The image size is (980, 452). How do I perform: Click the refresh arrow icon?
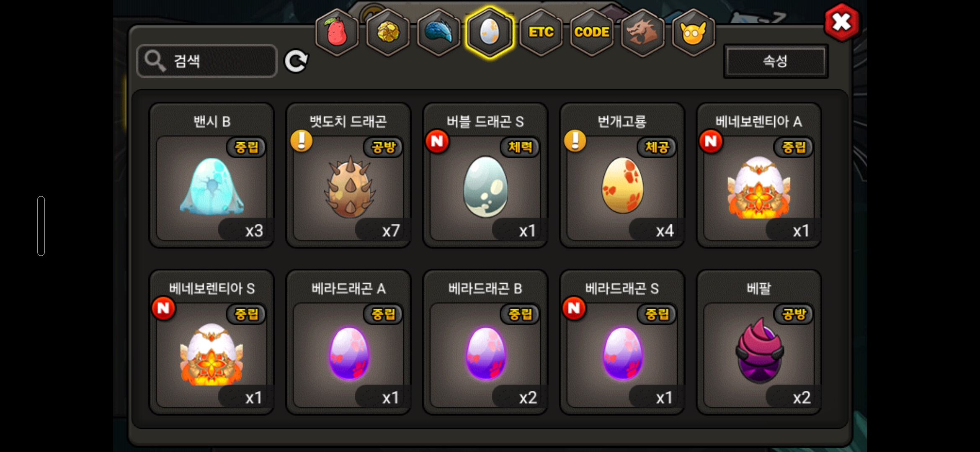[x=296, y=61]
